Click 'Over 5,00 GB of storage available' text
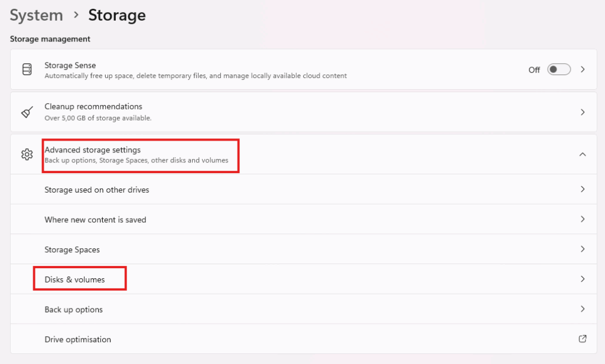The width and height of the screenshot is (605, 364). coord(98,118)
